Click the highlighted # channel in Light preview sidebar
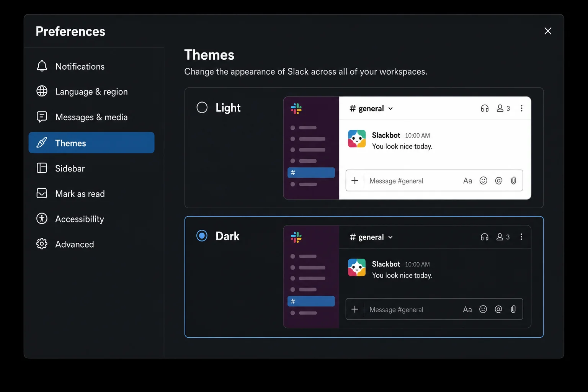Viewport: 588px width, 392px height. 311,173
